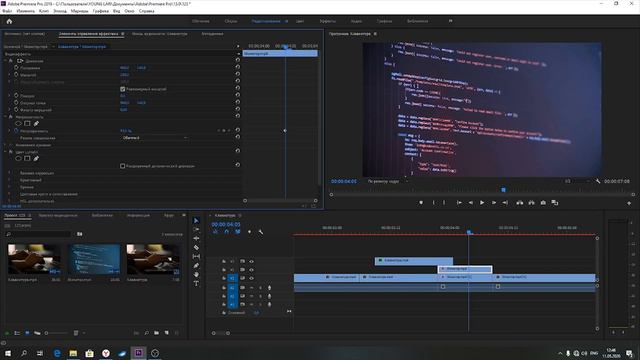Add marker in Program monitor
Screen dimensions: 640x360
click(x=421, y=202)
